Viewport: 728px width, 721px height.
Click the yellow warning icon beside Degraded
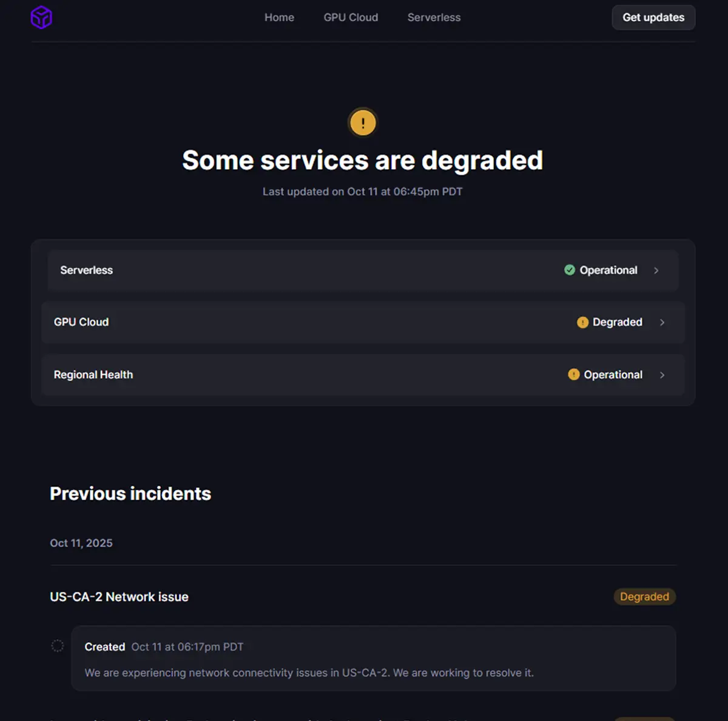click(x=582, y=323)
